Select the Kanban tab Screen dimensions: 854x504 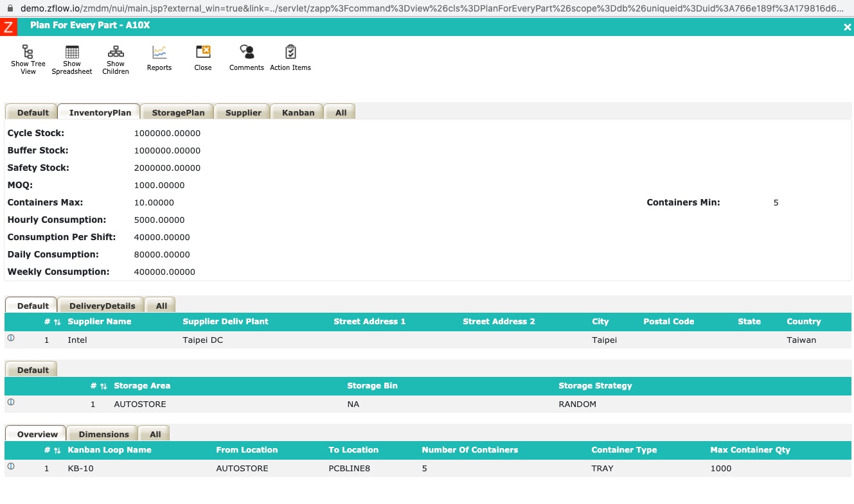click(x=298, y=112)
